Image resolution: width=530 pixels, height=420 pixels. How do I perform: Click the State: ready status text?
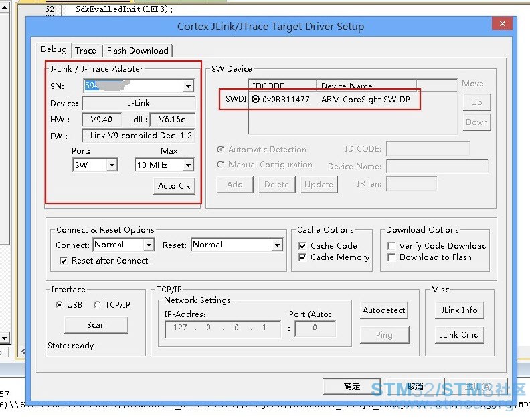(71, 346)
